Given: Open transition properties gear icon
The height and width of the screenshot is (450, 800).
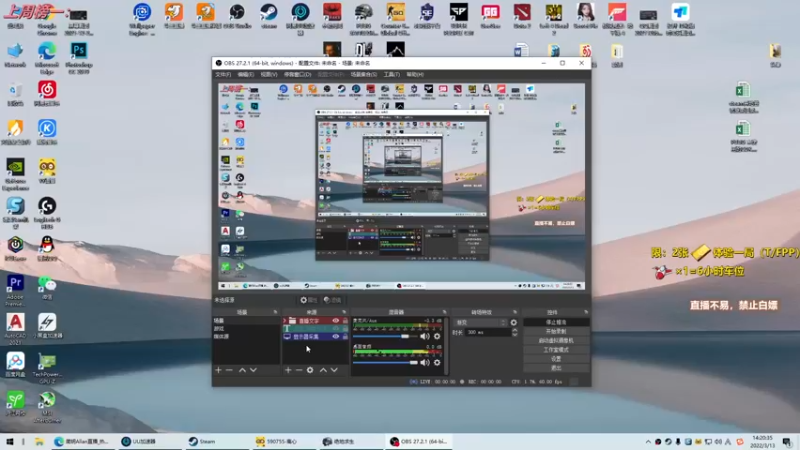Looking at the screenshot, I should (514, 322).
